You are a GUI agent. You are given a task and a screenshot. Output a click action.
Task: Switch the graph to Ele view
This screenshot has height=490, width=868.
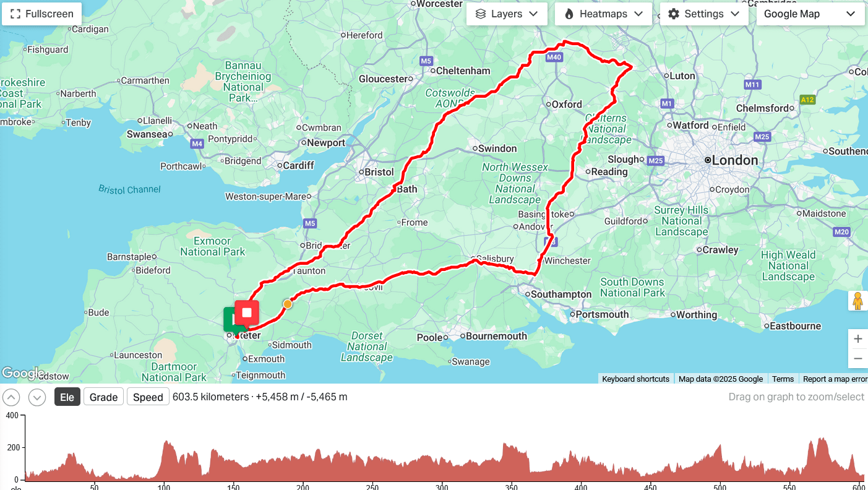67,397
